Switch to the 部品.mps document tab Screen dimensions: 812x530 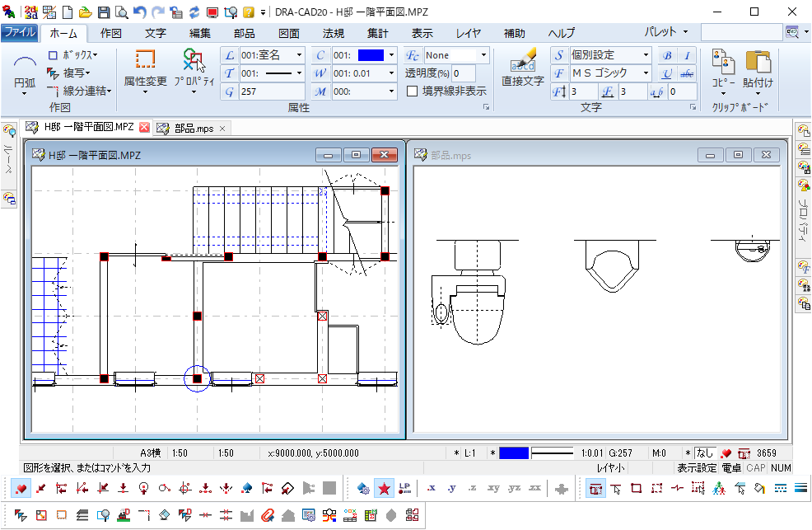pyautogui.click(x=194, y=128)
